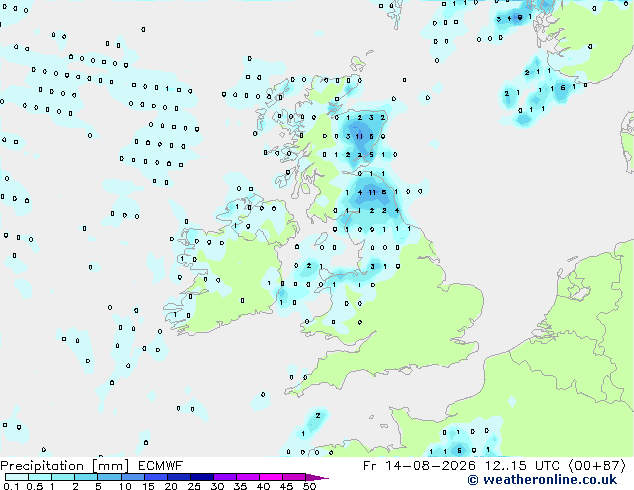Click the '45' legend scale label
The width and height of the screenshot is (634, 490).
coord(286,486)
